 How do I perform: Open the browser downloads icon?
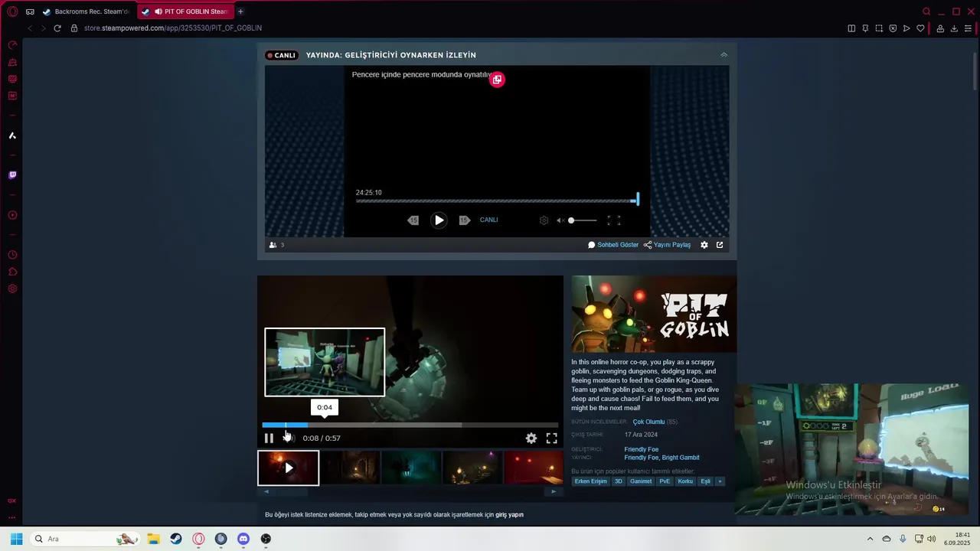pyautogui.click(x=954, y=28)
